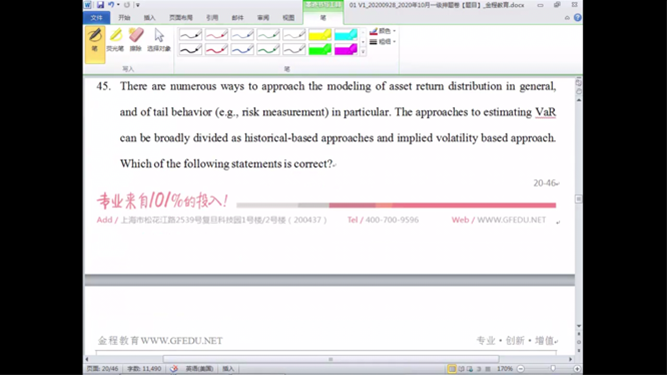Open the pen Thickness (粗细) dropdown
The width and height of the screenshot is (667, 375).
click(x=383, y=42)
